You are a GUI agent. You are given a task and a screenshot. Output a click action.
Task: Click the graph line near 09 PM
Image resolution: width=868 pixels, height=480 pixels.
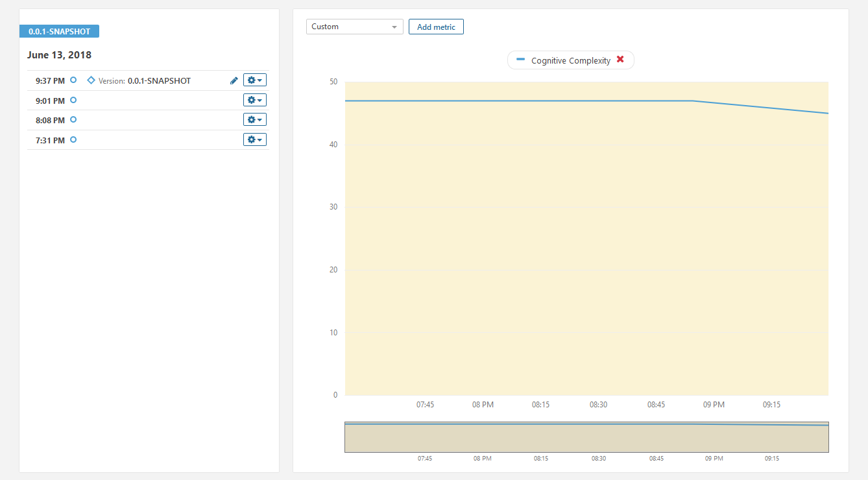[707, 102]
